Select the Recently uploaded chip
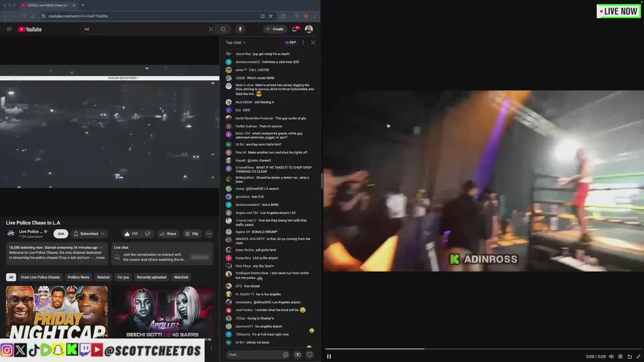This screenshot has height=362, width=644. 151,277
